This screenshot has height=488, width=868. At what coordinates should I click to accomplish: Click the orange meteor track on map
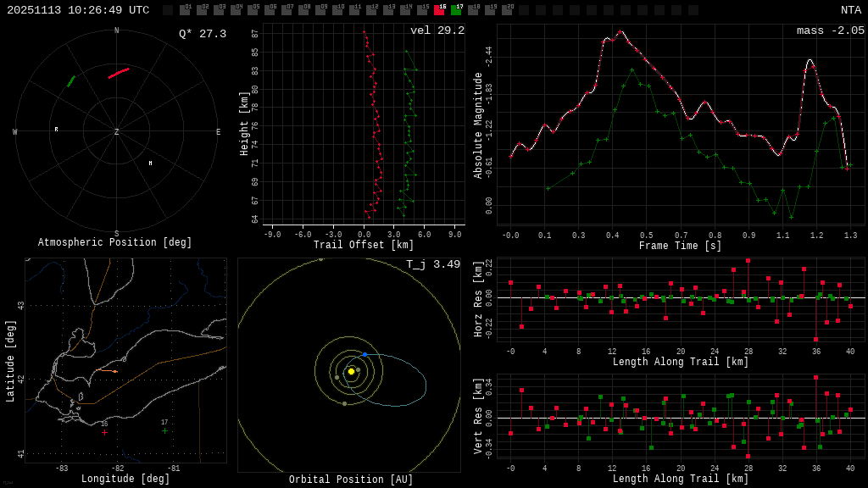click(106, 371)
